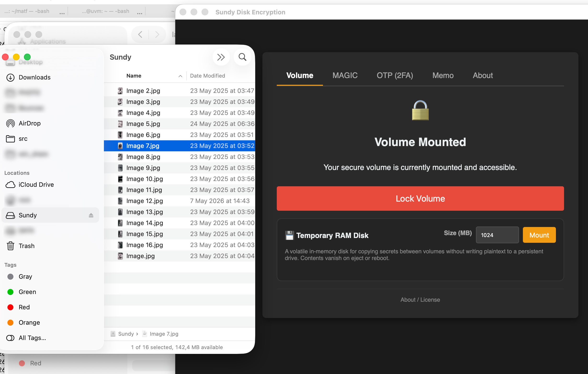Switch to the MAGIC tab
The height and width of the screenshot is (374, 588).
coord(345,75)
